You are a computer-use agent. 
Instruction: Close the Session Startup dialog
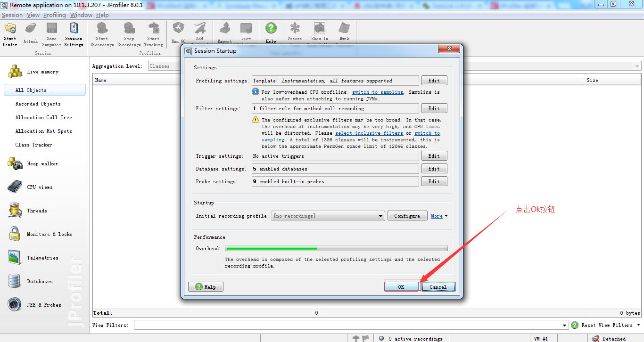[449, 49]
